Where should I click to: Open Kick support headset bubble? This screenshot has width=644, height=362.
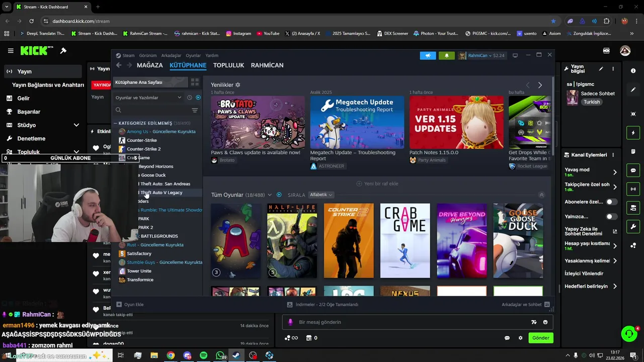click(x=629, y=334)
